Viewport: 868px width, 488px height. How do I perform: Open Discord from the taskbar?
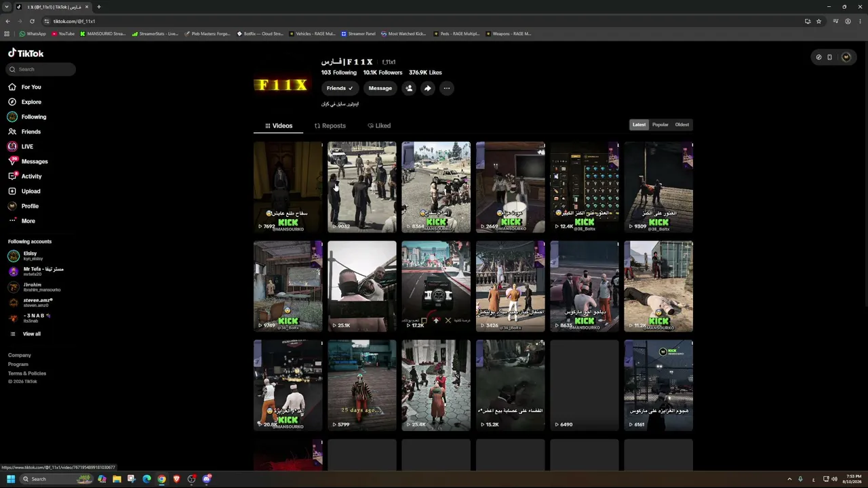(207, 479)
